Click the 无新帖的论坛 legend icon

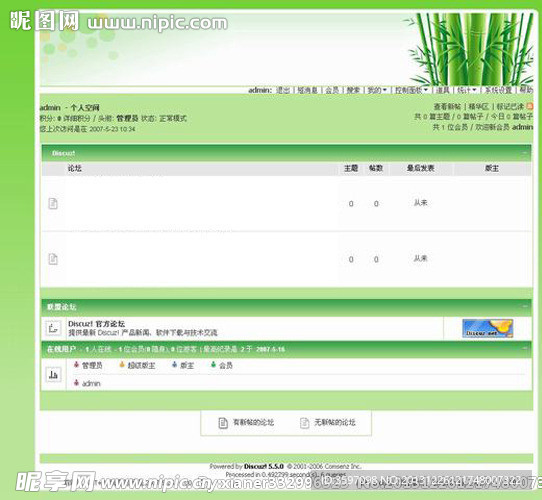coord(305,423)
